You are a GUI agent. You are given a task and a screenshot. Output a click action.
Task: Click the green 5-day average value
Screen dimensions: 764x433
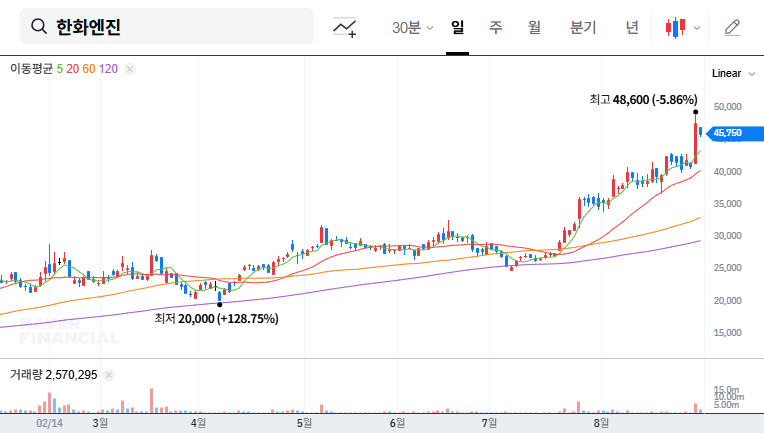coord(59,69)
